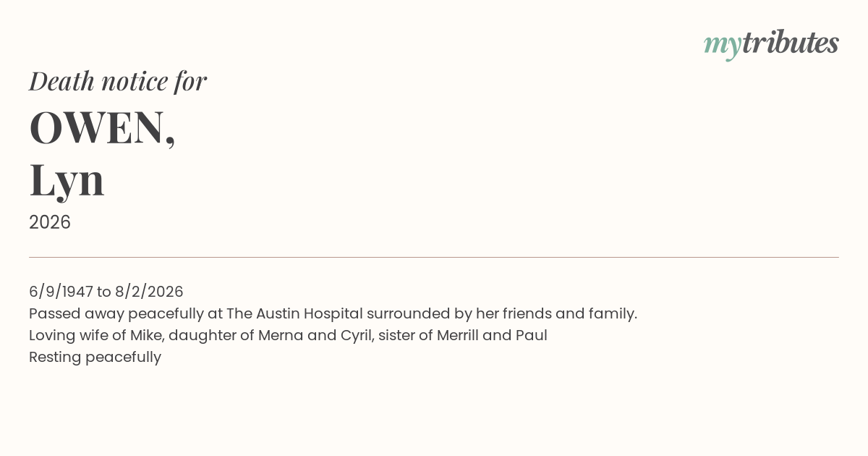
Task: Click the name "Paul" at line end
Action: pyautogui.click(x=531, y=335)
